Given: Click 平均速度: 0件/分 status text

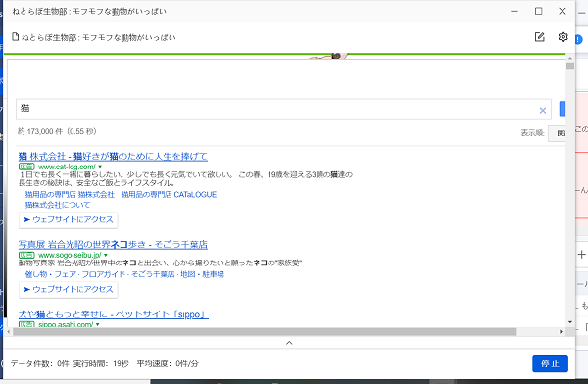Looking at the screenshot, I should [168, 363].
